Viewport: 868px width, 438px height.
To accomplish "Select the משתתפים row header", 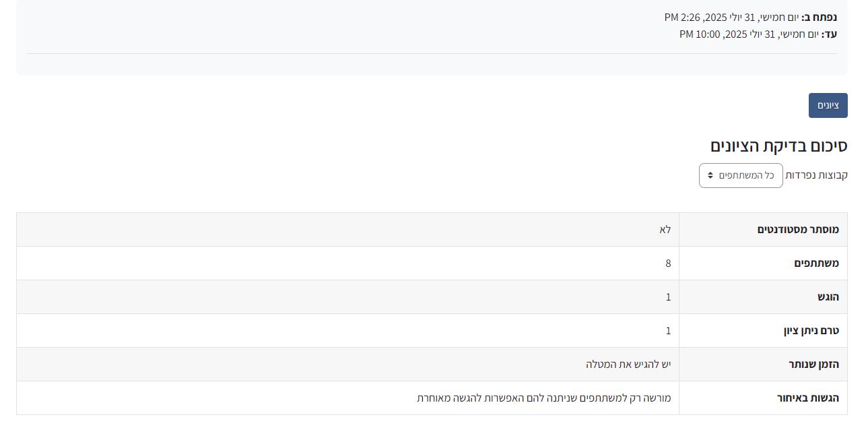I will click(816, 263).
